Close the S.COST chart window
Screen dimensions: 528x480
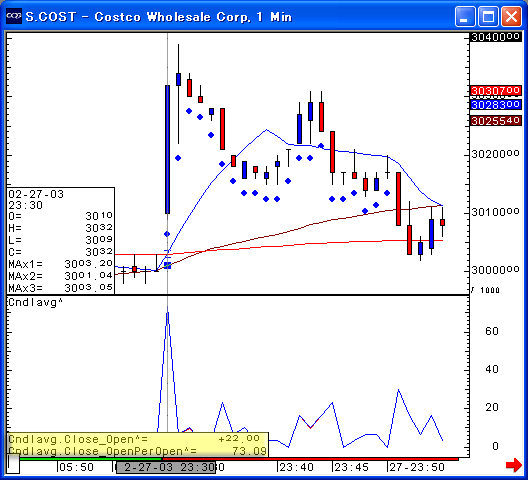point(512,16)
